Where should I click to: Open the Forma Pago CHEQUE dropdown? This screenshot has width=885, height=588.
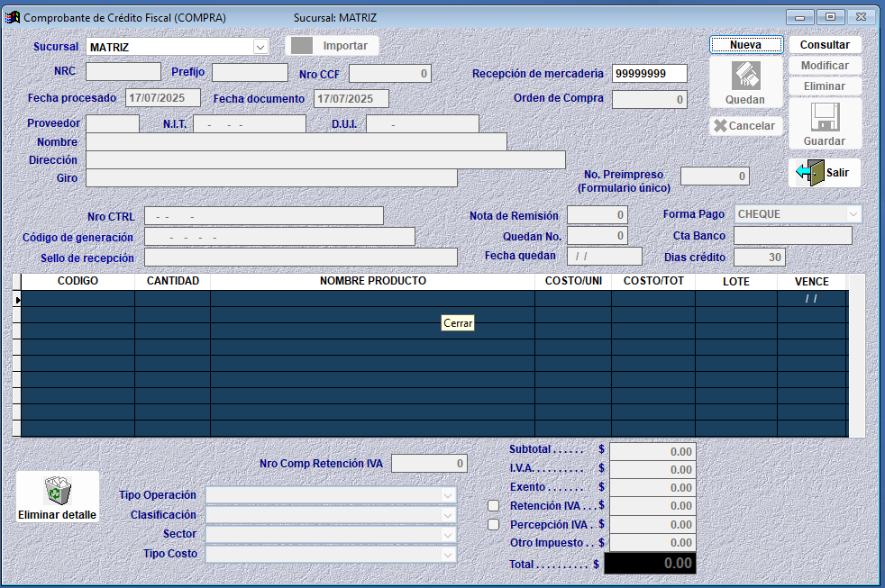(x=853, y=214)
